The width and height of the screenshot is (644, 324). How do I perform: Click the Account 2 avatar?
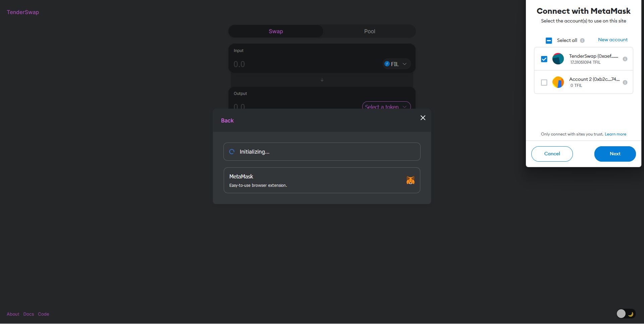point(558,82)
